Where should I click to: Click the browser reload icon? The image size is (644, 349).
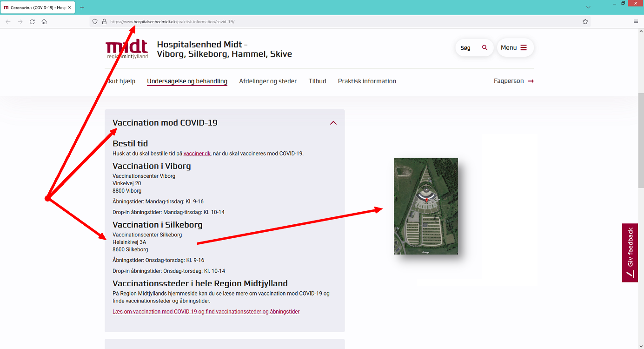tap(32, 21)
